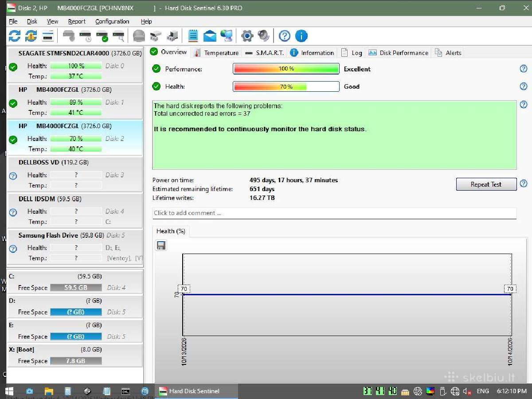The image size is (532, 399).
Task: Open the File Explorer folder taskbar icon
Action: [x=49, y=391]
